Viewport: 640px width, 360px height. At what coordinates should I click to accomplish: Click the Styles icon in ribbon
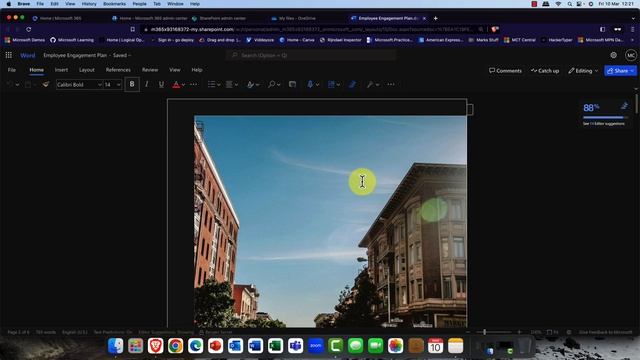[x=250, y=84]
